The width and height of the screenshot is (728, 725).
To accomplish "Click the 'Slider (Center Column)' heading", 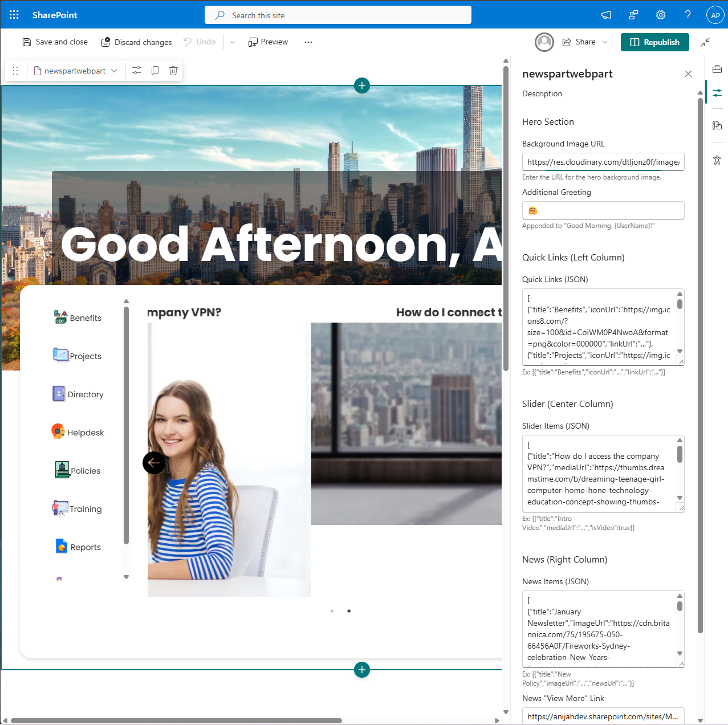I will (x=568, y=404).
